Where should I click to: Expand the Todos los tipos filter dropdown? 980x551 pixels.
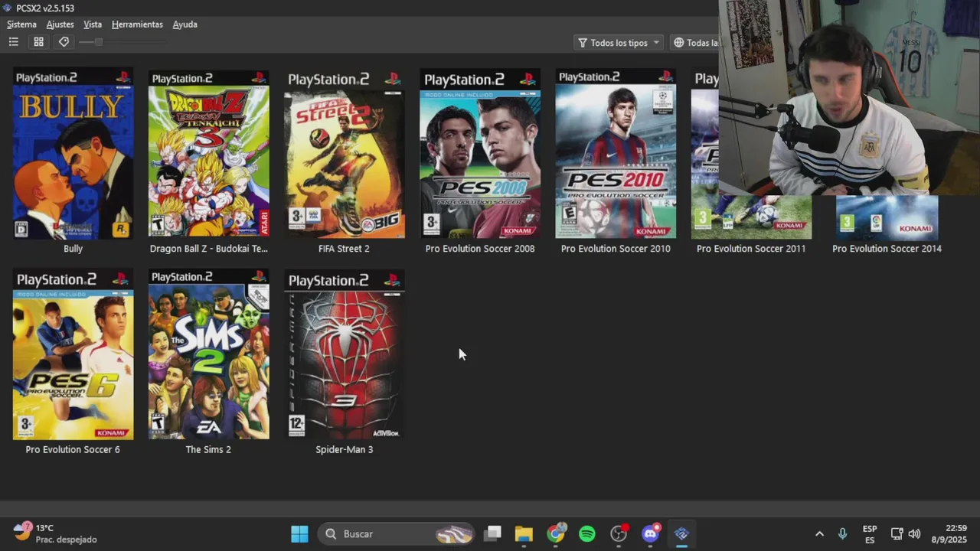point(619,43)
